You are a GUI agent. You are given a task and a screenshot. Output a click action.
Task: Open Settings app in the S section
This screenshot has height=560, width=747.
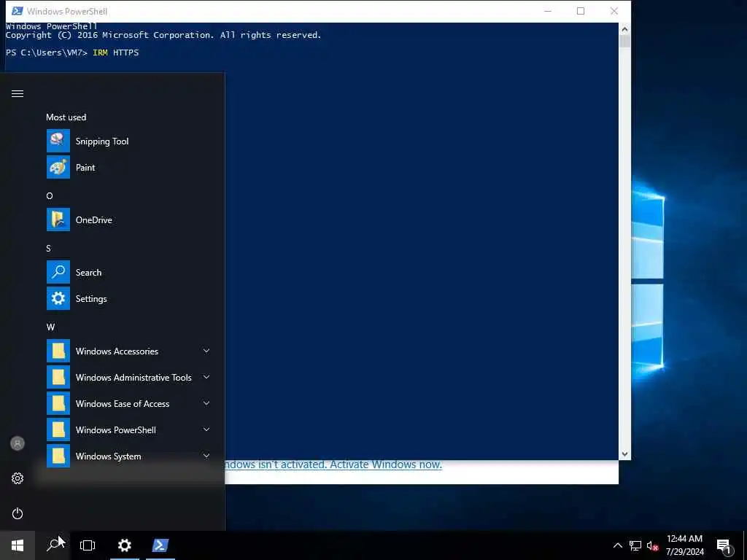click(129, 298)
